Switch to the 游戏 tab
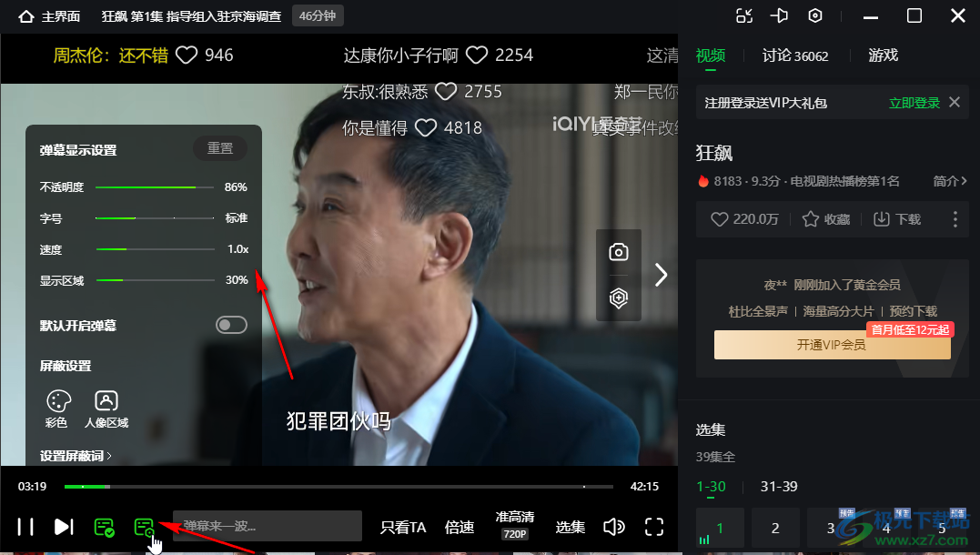The image size is (980, 555). (x=884, y=55)
